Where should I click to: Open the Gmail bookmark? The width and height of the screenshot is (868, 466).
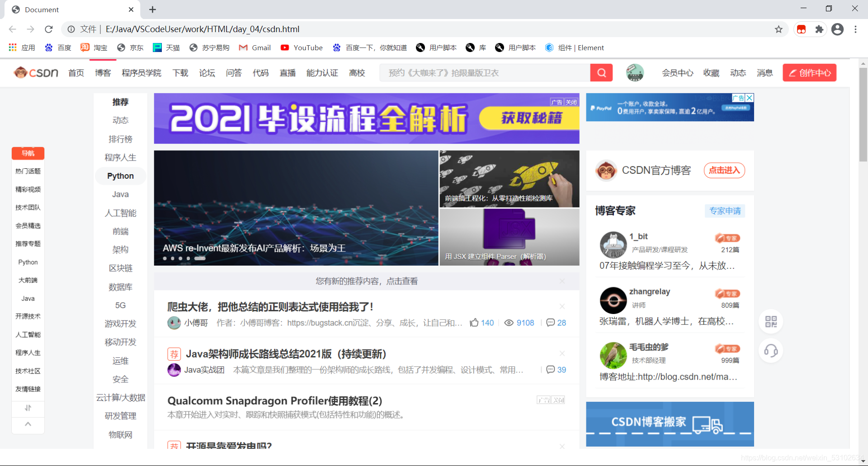(255, 48)
